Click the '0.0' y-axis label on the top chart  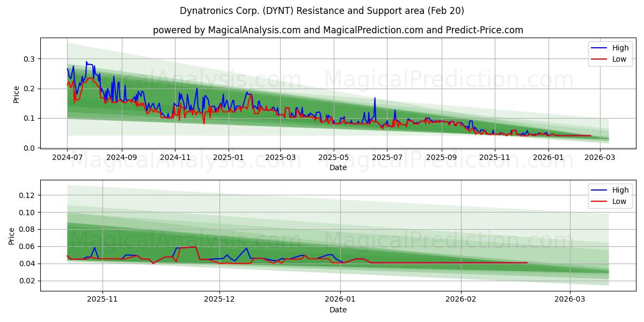tap(30, 148)
